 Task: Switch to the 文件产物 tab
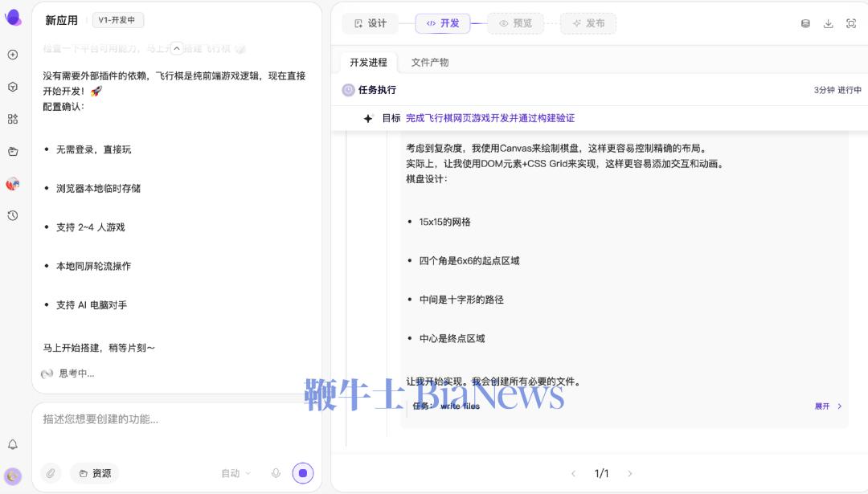[x=430, y=63]
